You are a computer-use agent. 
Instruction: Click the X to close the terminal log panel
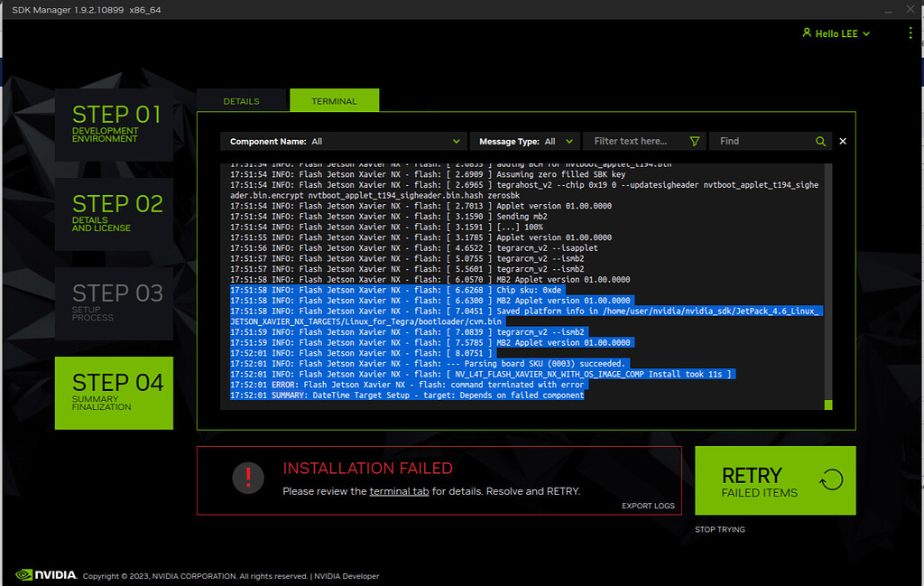[x=842, y=141]
